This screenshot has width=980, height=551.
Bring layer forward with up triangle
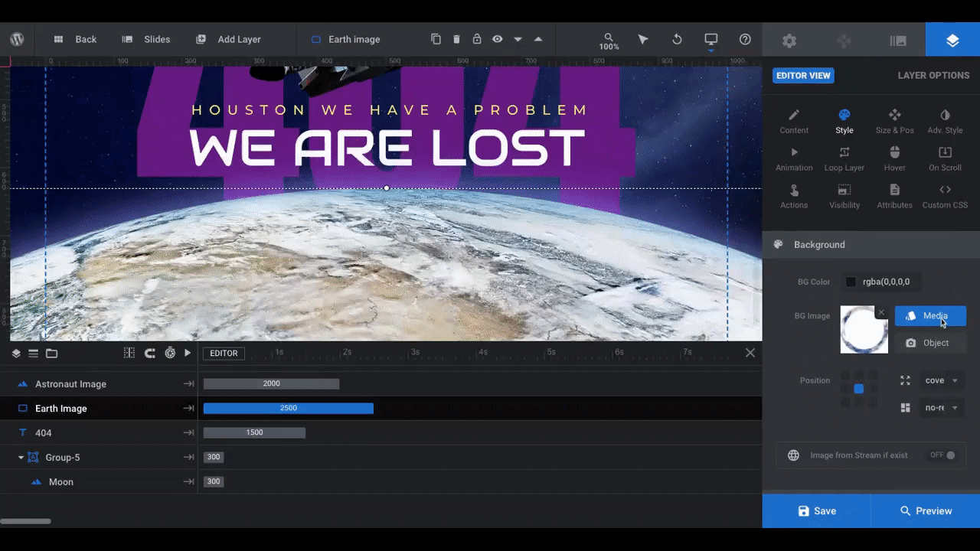tap(538, 39)
